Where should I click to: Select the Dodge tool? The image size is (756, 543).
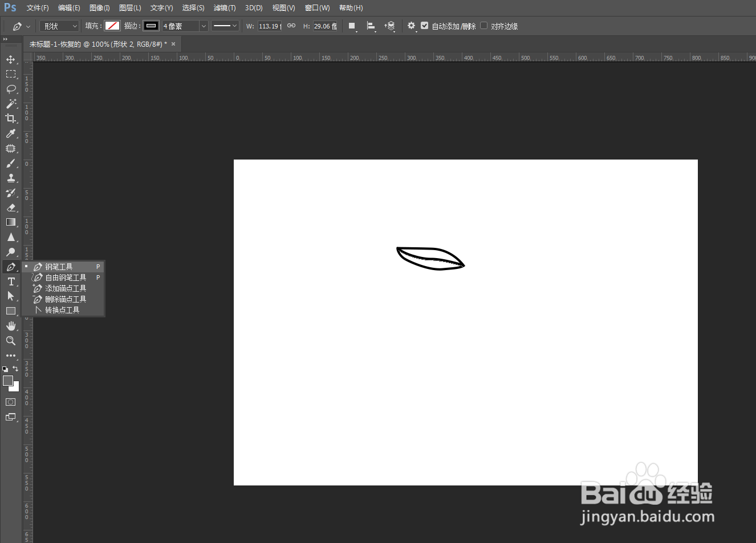pyautogui.click(x=11, y=252)
